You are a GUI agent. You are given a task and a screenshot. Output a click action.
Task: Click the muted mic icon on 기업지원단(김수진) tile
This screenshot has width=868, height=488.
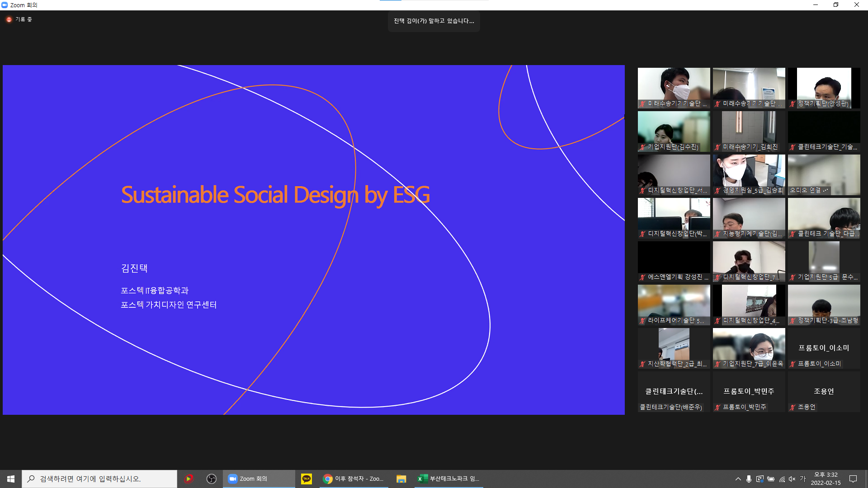click(x=642, y=147)
